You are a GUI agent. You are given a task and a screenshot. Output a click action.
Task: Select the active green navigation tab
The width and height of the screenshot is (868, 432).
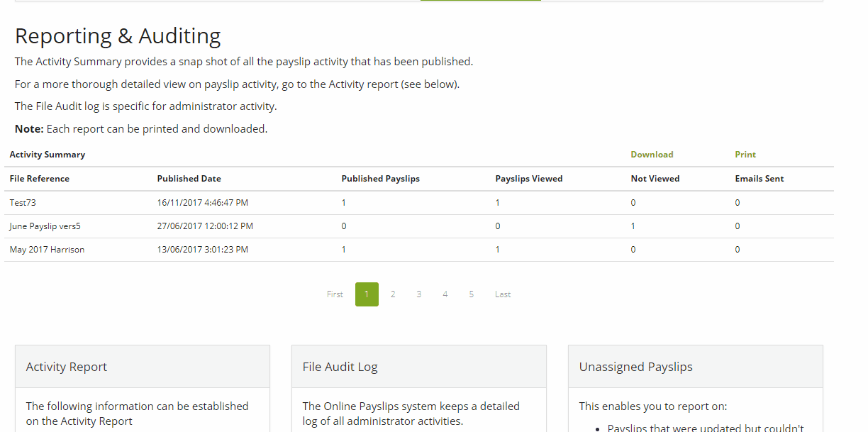coord(480,3)
